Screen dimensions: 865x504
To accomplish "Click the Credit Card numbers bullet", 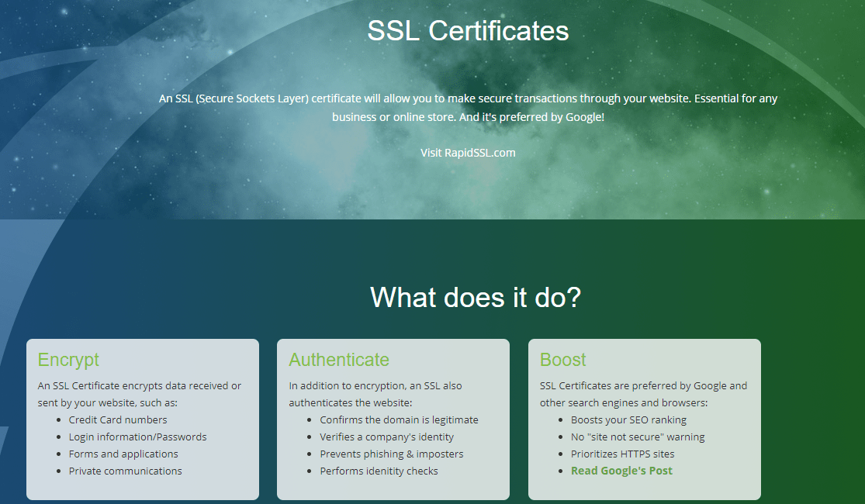I will [x=117, y=419].
